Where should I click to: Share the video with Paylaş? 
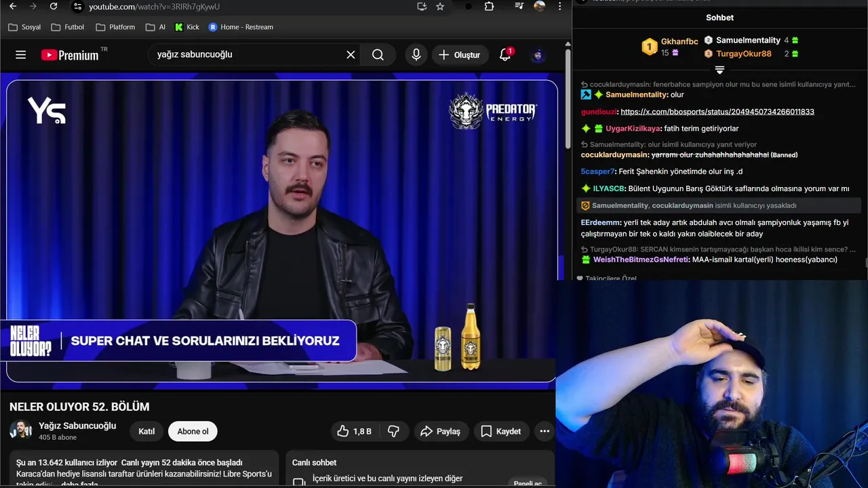coord(440,431)
